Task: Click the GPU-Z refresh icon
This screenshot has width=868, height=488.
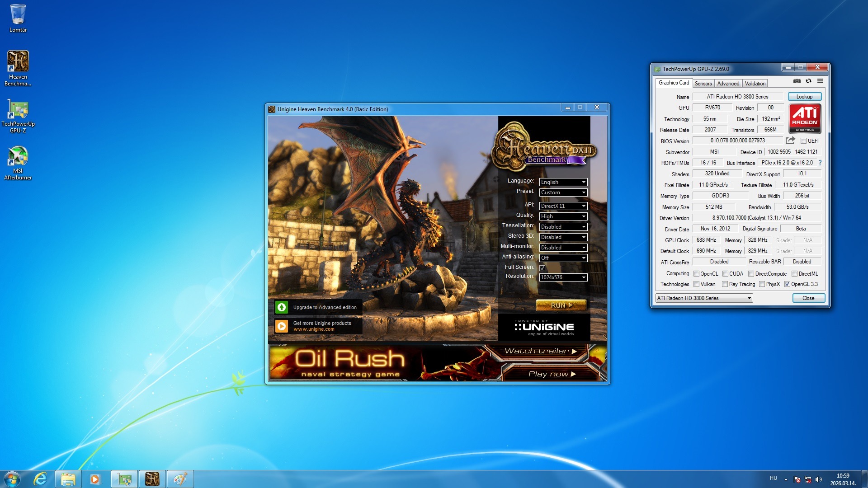Action: coord(808,81)
